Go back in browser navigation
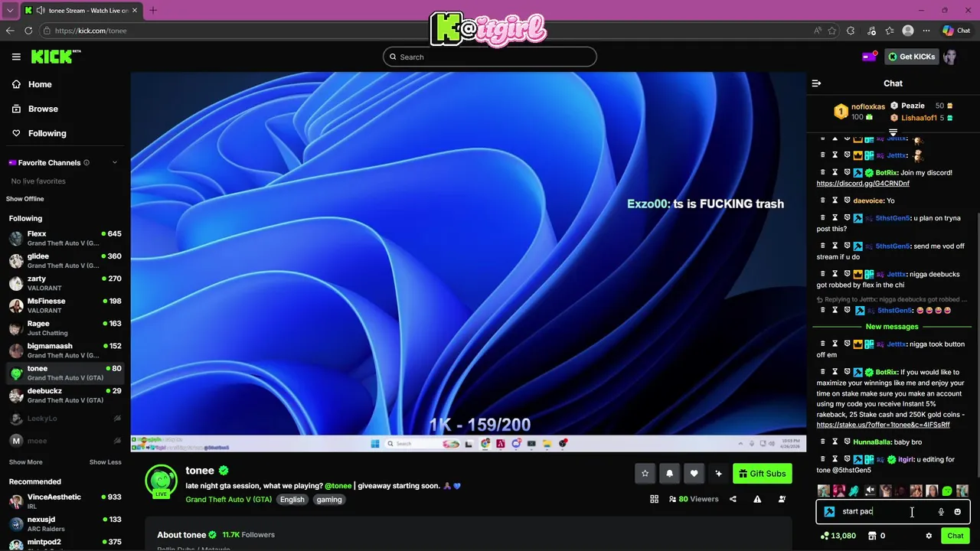 (10, 31)
